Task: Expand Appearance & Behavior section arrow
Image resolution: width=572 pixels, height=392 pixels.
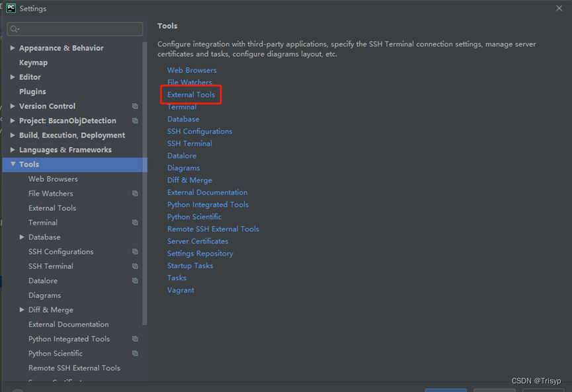Action: 13,48
